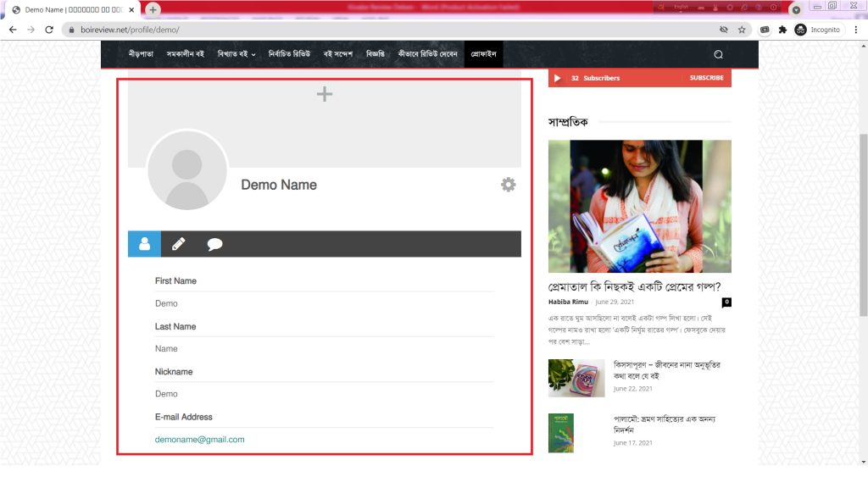Click the site search magnifier icon
Screen dimensions: 868x488
[718, 54]
